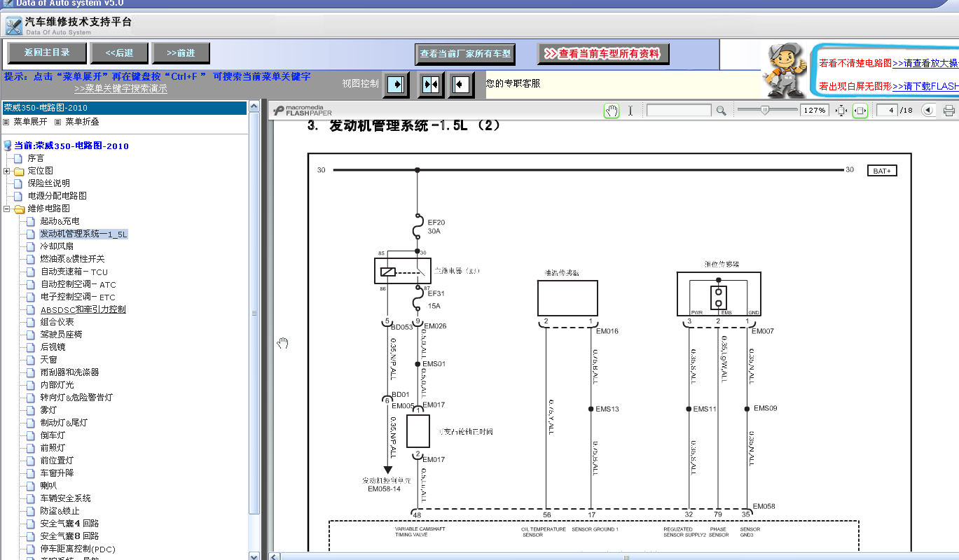This screenshot has height=560, width=959.
Task: Open the >>请下载FLASH link
Action: click(x=925, y=87)
